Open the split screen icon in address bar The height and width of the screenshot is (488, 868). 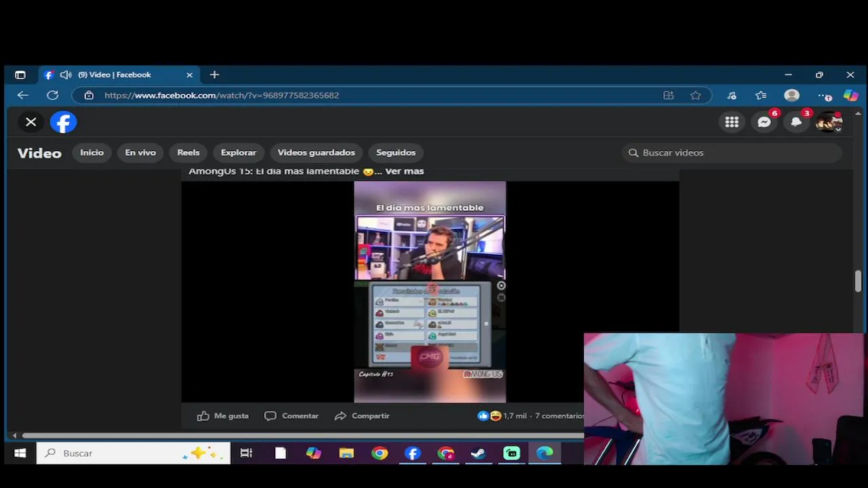669,96
